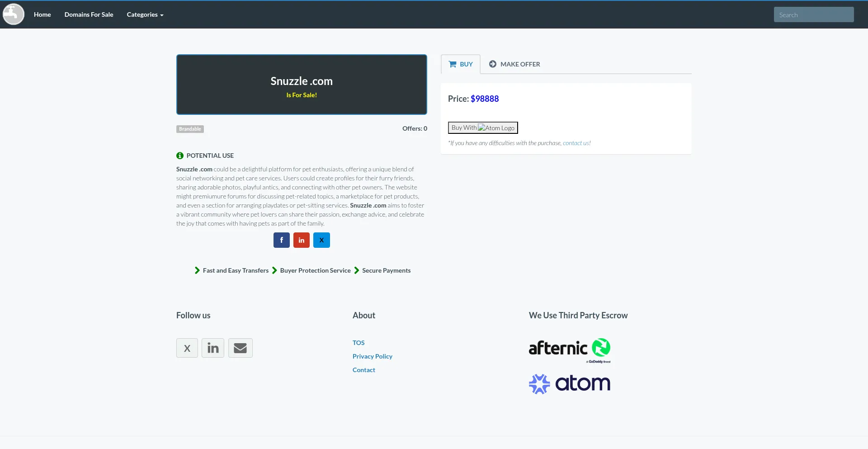The height and width of the screenshot is (449, 868).
Task: Click the Brandable category tag
Action: pyautogui.click(x=190, y=129)
